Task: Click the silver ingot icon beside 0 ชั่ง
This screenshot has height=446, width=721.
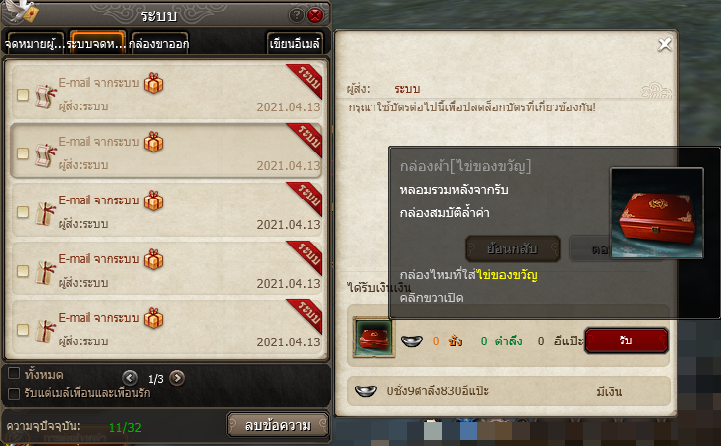Action: pyautogui.click(x=412, y=341)
